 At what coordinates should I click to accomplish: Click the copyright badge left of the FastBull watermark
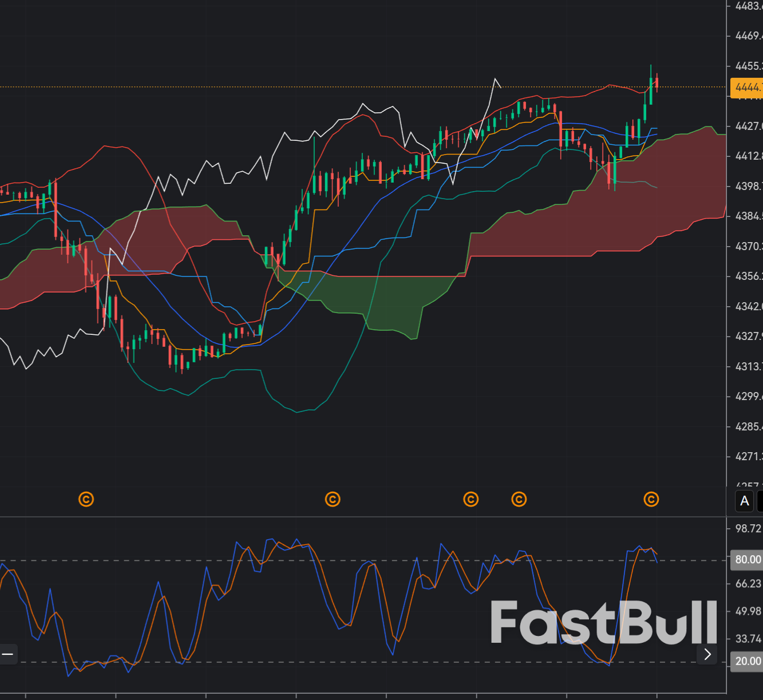(x=471, y=499)
